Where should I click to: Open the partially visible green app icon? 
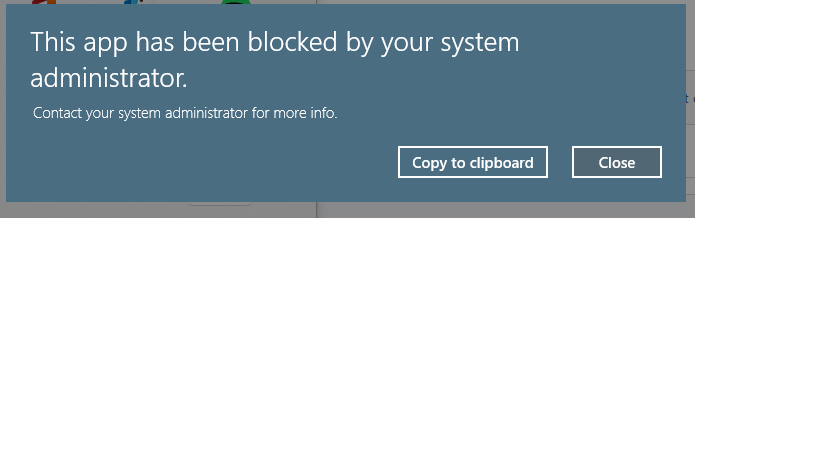click(236, 2)
